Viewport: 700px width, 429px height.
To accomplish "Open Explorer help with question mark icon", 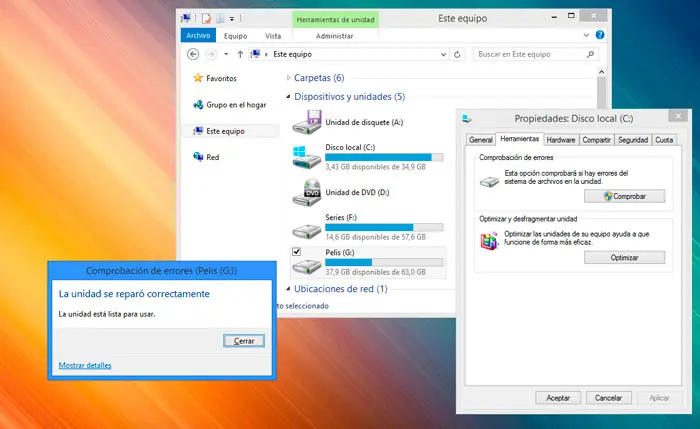I will click(600, 34).
